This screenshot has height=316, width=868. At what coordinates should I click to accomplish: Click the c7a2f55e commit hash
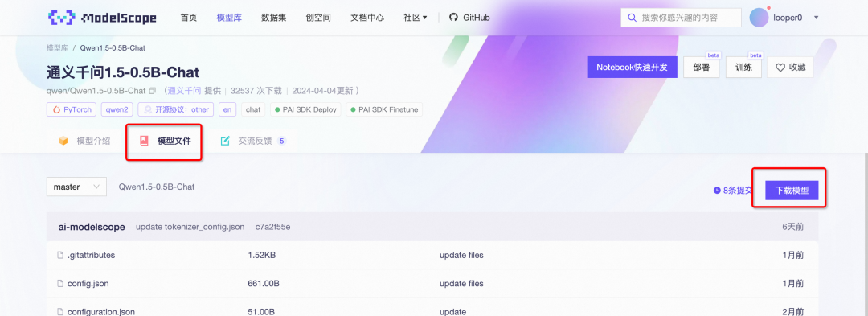coord(273,227)
